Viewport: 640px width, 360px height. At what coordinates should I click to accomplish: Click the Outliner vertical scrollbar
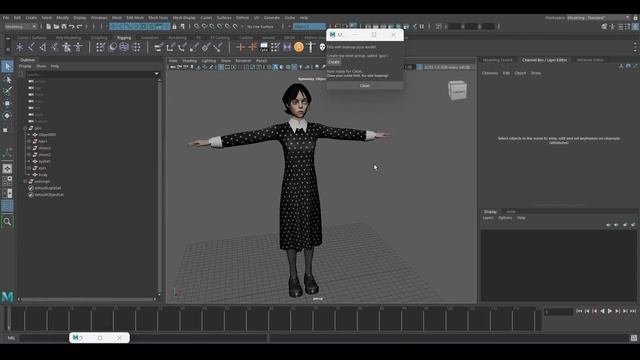(159, 186)
